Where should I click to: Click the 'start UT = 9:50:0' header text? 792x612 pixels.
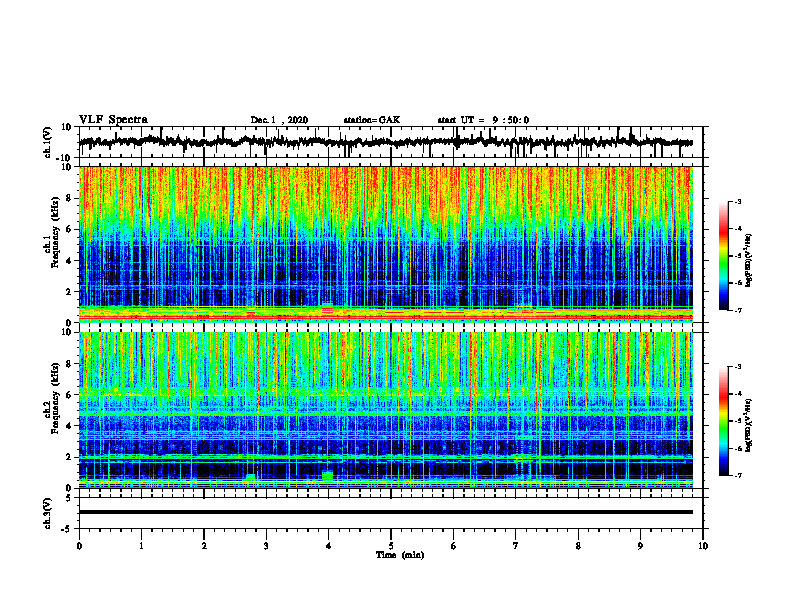[483, 120]
